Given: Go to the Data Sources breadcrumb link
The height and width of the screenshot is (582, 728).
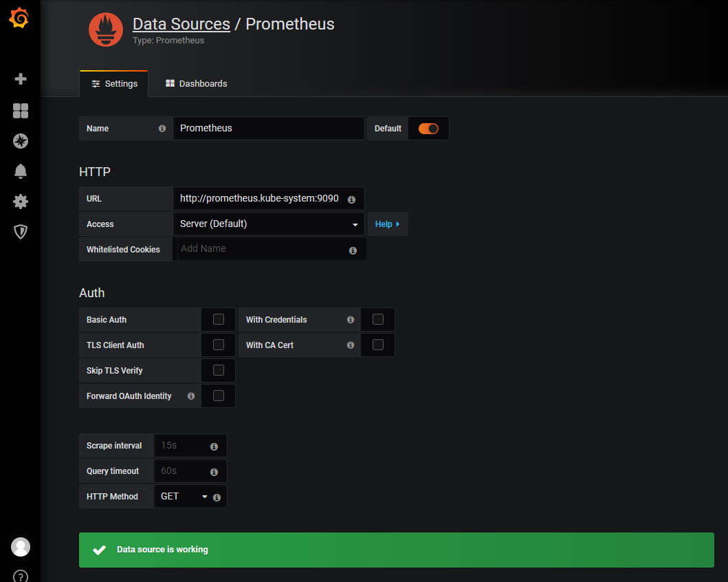Looking at the screenshot, I should pyautogui.click(x=181, y=24).
